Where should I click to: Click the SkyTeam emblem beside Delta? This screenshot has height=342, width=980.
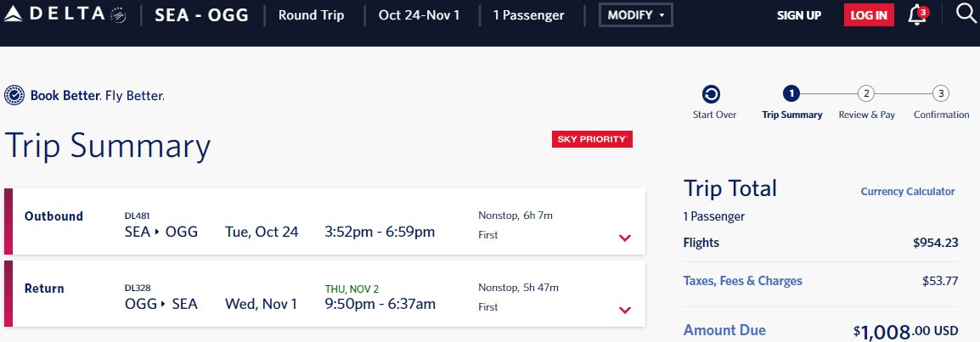coord(118,15)
